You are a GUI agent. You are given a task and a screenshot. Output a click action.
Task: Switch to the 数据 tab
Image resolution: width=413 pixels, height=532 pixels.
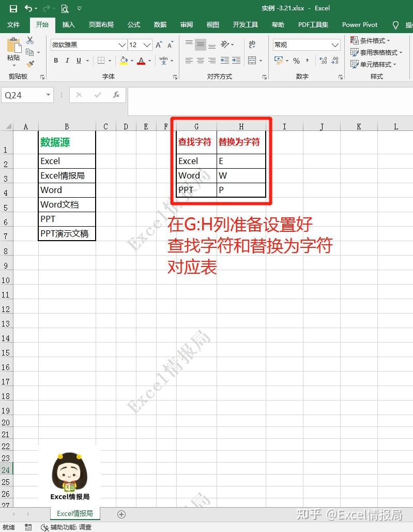pos(160,25)
